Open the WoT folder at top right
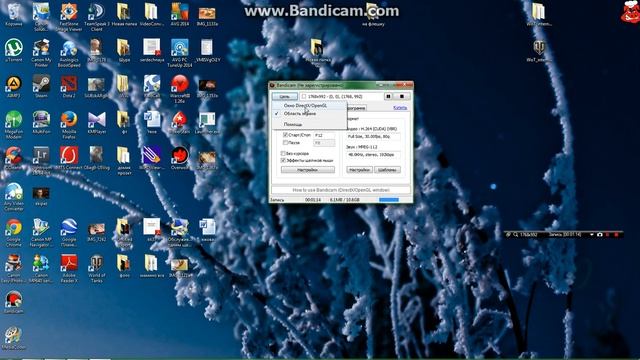 click(x=539, y=14)
